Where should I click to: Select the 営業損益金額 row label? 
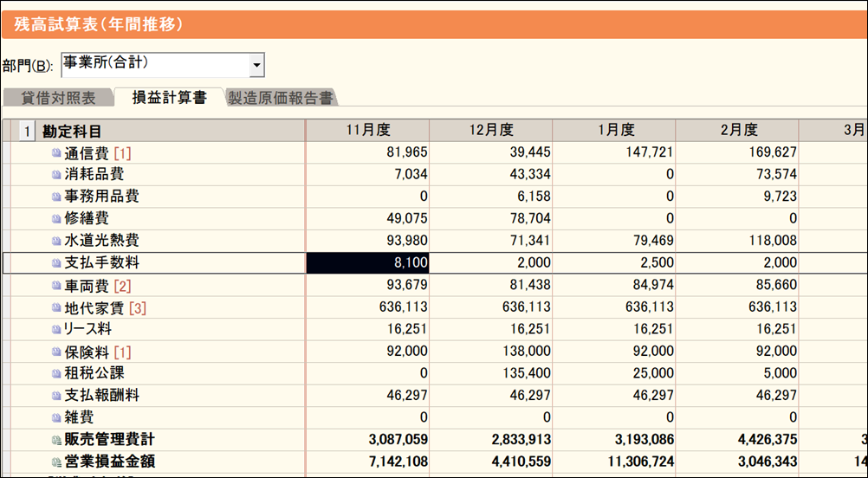click(x=110, y=462)
